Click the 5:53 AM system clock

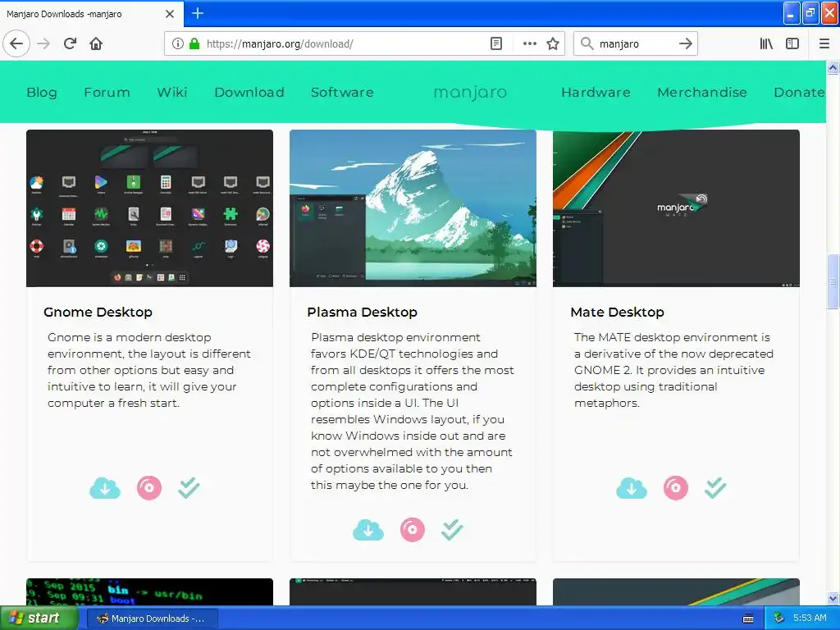pyautogui.click(x=810, y=619)
